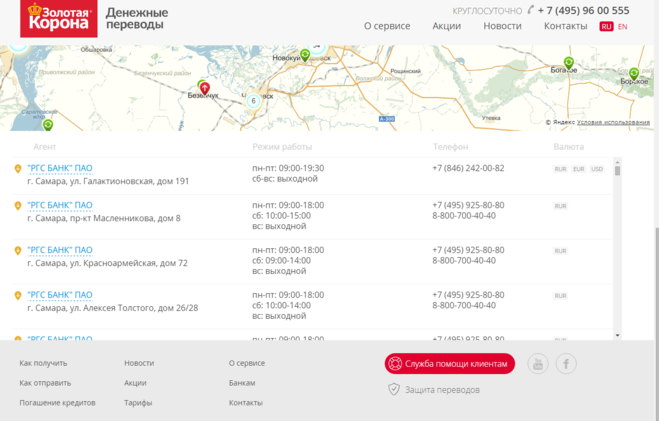Open the Facebook icon in footer
Screen dimensions: 659x421
tap(566, 364)
